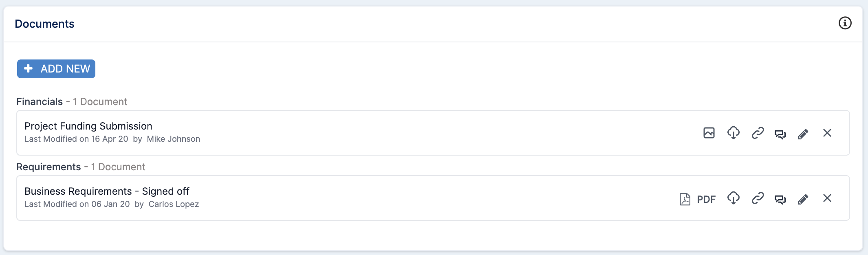
Task: Open the Documents info icon
Action: (845, 23)
